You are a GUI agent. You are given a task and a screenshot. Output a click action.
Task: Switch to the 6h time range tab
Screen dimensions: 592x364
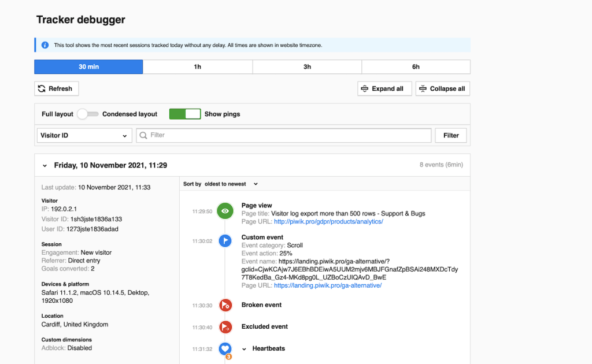click(x=416, y=67)
